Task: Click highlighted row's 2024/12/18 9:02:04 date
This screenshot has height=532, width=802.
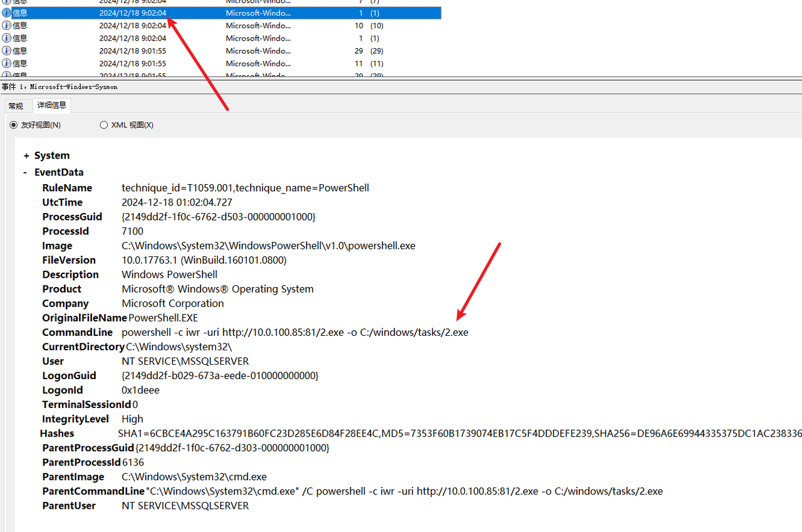Action: tap(133, 13)
